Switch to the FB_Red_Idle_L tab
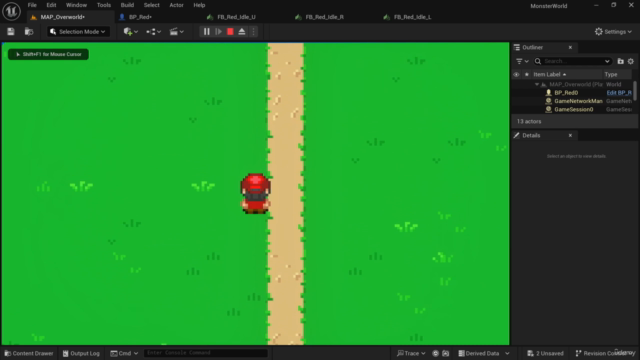Viewport: 640px width, 360px height. pos(413,17)
